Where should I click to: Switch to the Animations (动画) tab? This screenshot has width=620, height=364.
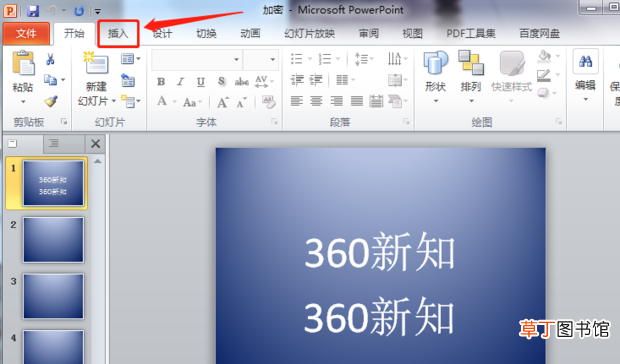point(250,34)
